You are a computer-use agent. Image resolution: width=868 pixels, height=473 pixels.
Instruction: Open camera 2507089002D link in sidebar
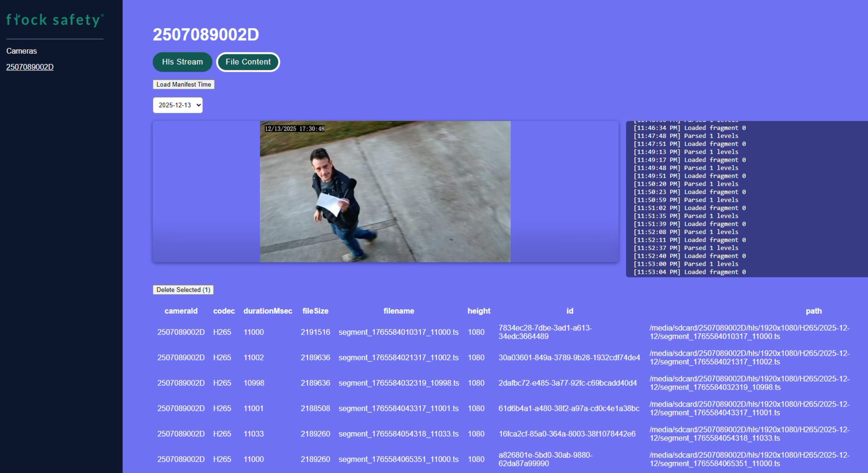point(30,67)
